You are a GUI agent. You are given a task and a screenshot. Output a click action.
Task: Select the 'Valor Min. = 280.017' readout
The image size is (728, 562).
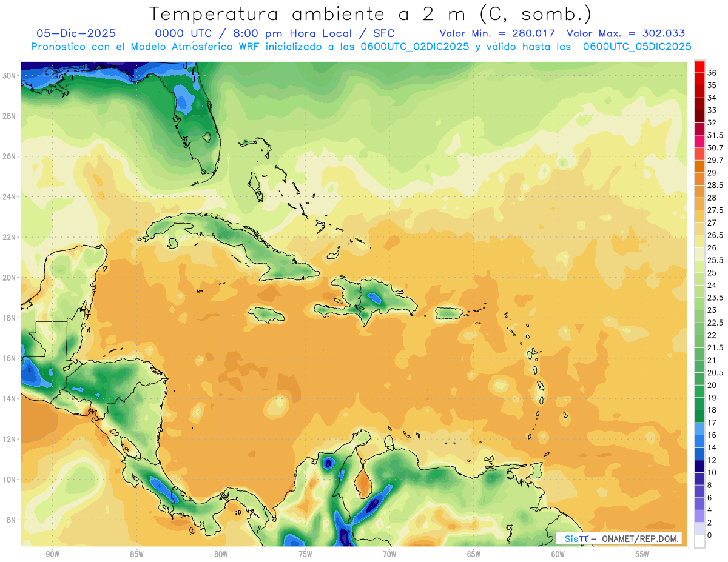[x=497, y=33]
